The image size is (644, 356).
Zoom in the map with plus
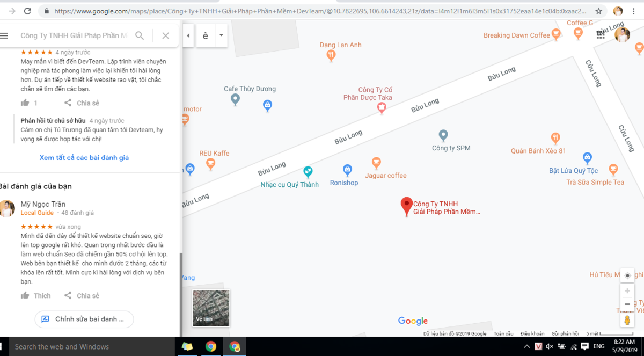[627, 290]
